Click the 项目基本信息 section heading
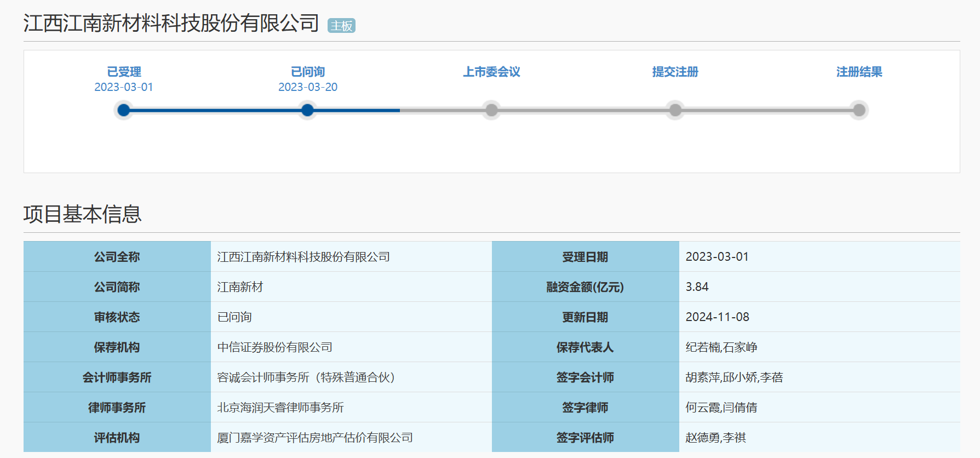The width and height of the screenshot is (980, 458). click(83, 214)
